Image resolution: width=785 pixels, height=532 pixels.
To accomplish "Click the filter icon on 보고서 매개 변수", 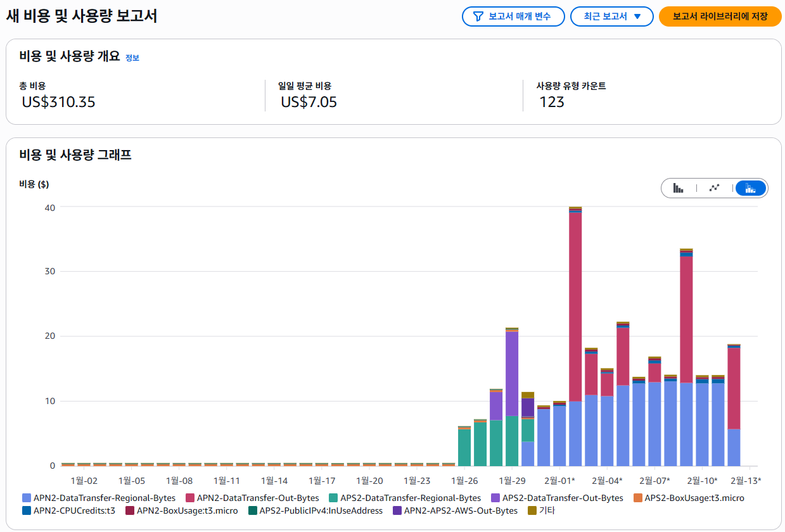I will (x=478, y=16).
